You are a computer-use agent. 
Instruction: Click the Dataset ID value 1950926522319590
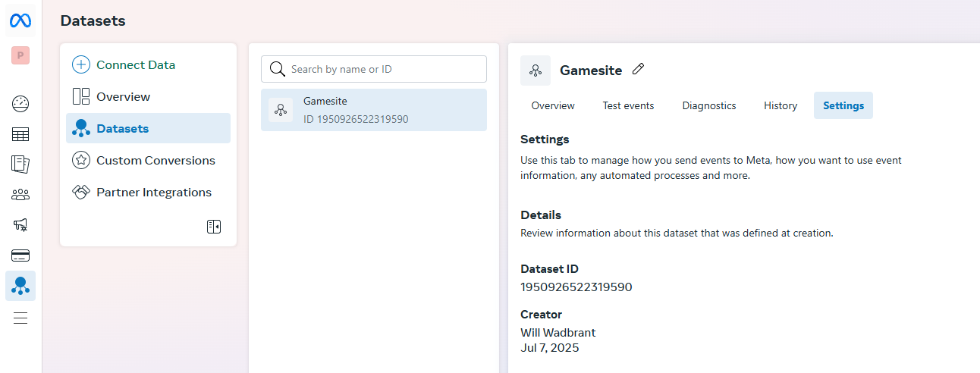tap(576, 287)
